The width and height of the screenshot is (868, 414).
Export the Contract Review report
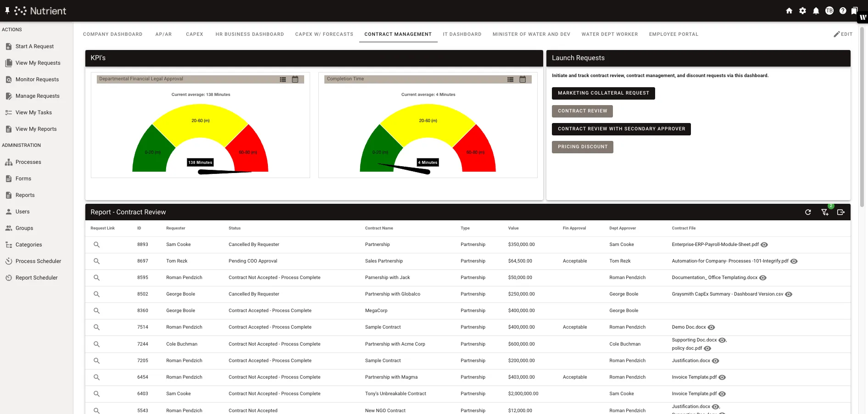(x=841, y=212)
